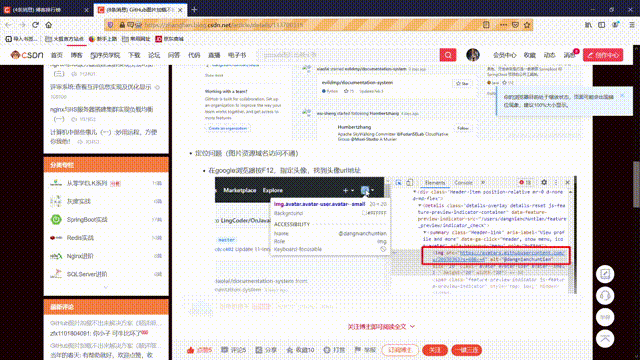
Task: Bookmark this page with the star icon
Action: pos(527,25)
